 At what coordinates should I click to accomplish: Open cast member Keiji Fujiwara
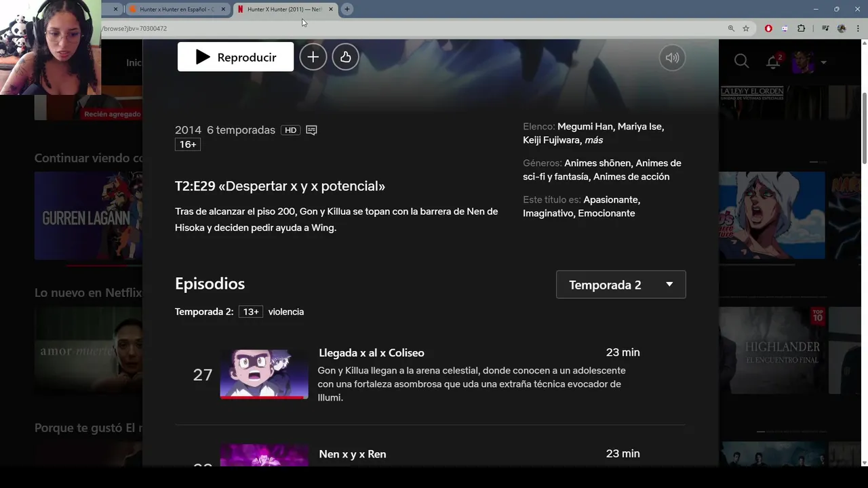point(552,140)
